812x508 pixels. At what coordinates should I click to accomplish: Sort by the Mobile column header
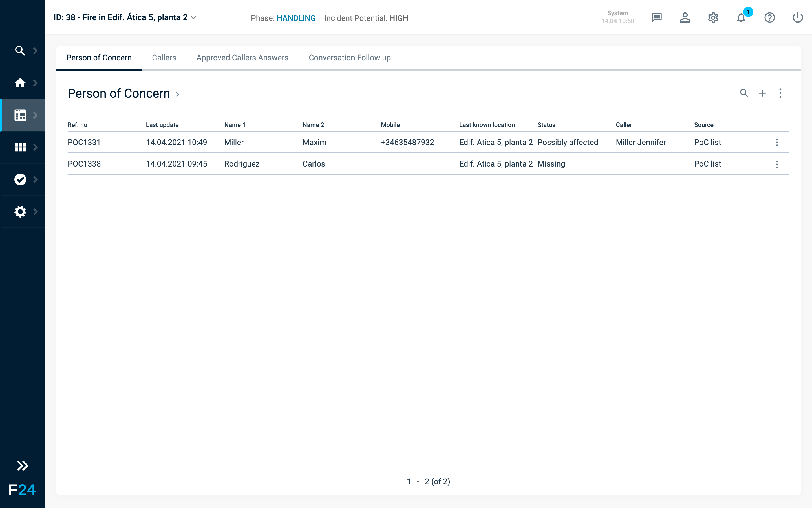(390, 125)
